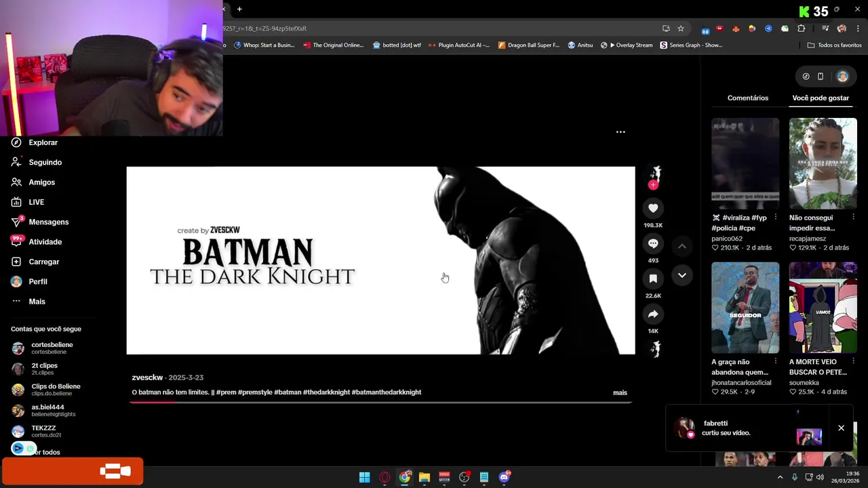Click the TikTok coin icon top right
The width and height of the screenshot is (868, 488).
[806, 77]
